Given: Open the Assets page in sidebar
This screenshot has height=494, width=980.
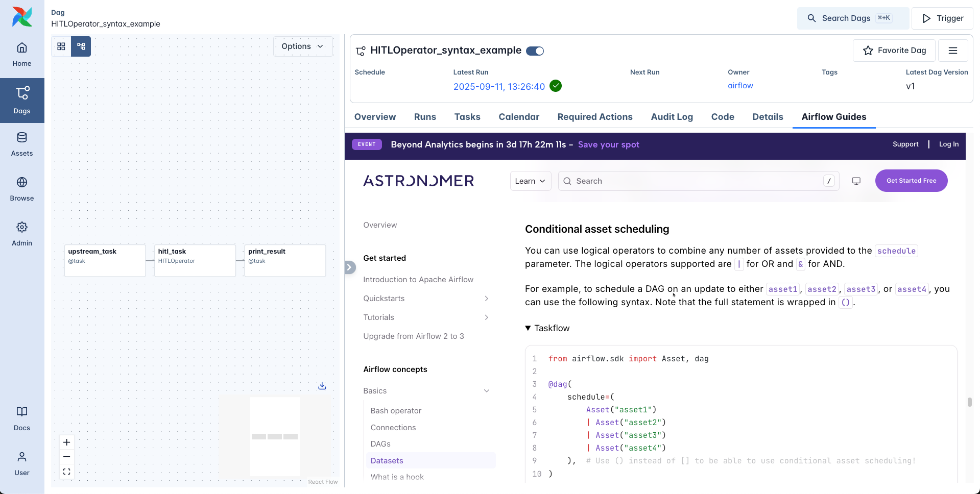Looking at the screenshot, I should pos(22,144).
